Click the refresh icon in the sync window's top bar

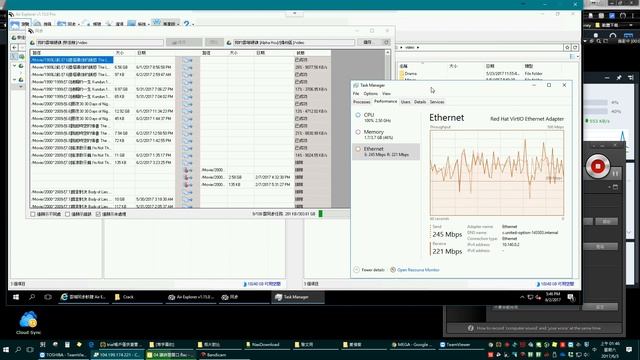point(386,42)
